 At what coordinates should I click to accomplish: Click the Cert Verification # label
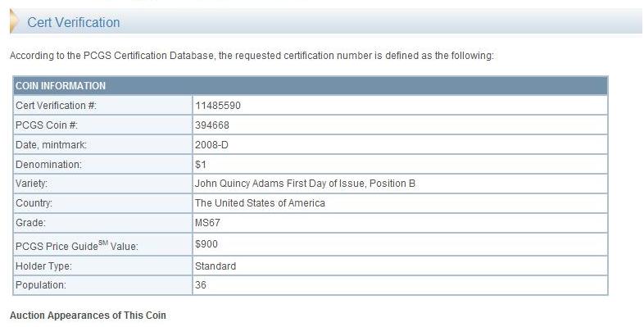point(56,106)
